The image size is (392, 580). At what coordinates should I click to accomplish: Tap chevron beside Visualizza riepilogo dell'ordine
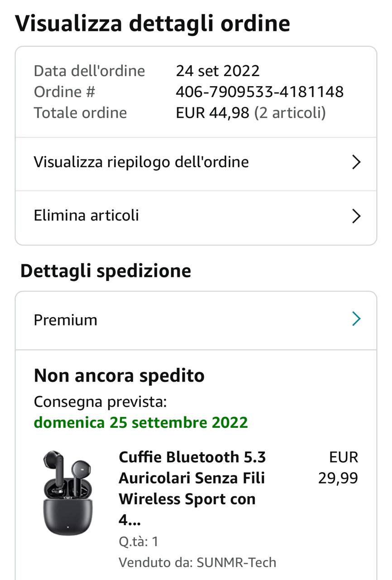[356, 162]
